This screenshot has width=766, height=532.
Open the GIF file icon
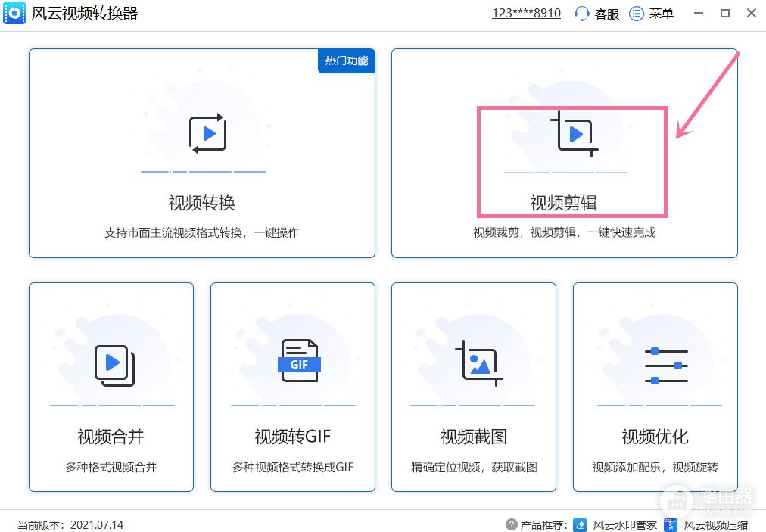coord(300,363)
